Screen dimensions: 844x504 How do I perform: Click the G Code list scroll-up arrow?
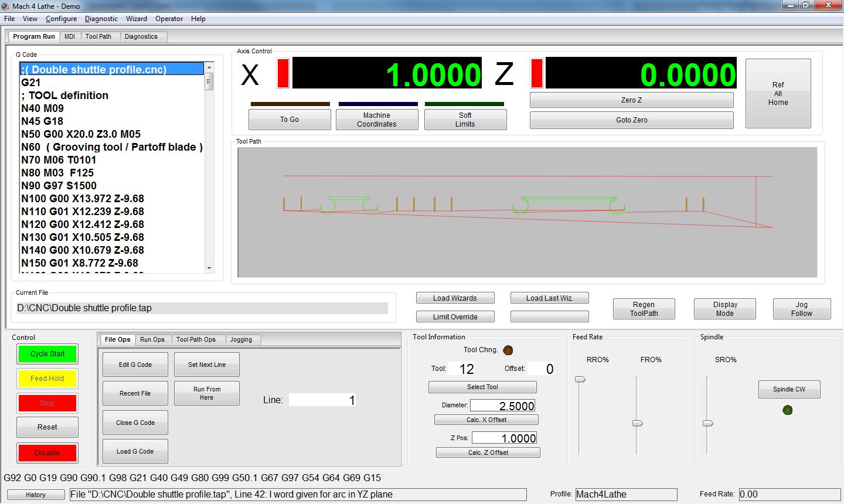pyautogui.click(x=209, y=67)
